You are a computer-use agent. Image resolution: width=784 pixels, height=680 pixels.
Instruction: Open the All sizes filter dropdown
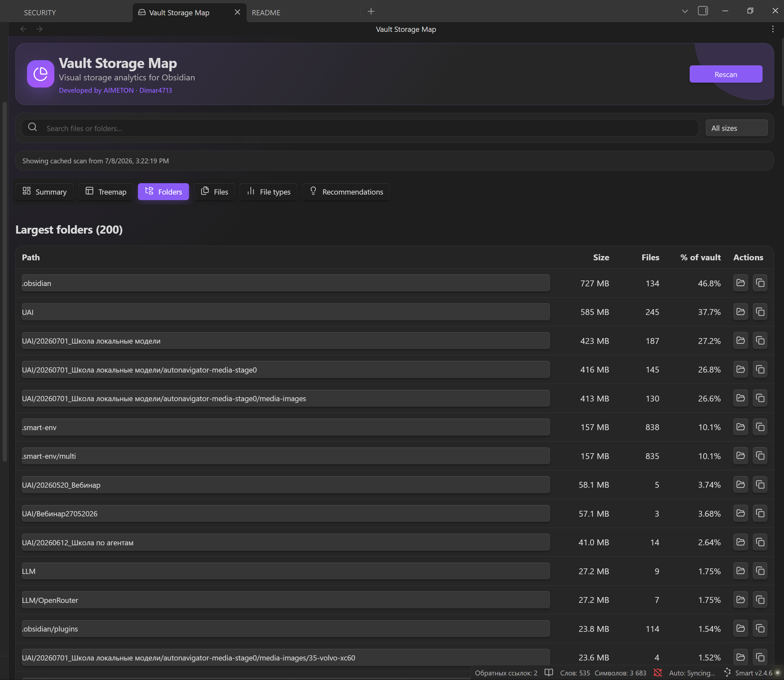pos(737,128)
